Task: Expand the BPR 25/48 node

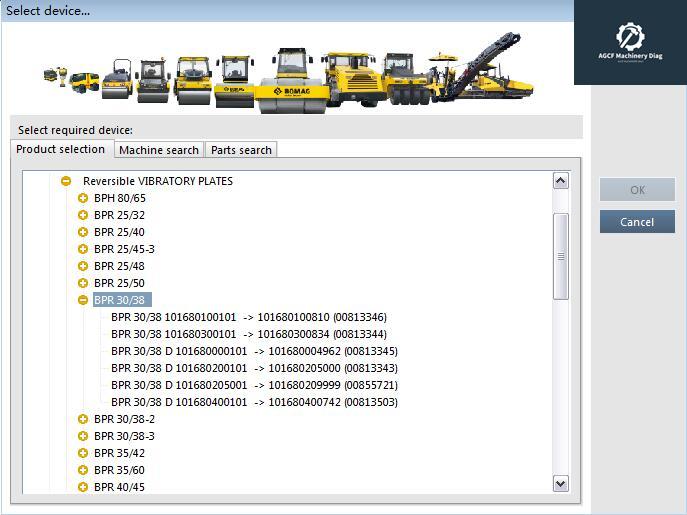Action: (83, 266)
